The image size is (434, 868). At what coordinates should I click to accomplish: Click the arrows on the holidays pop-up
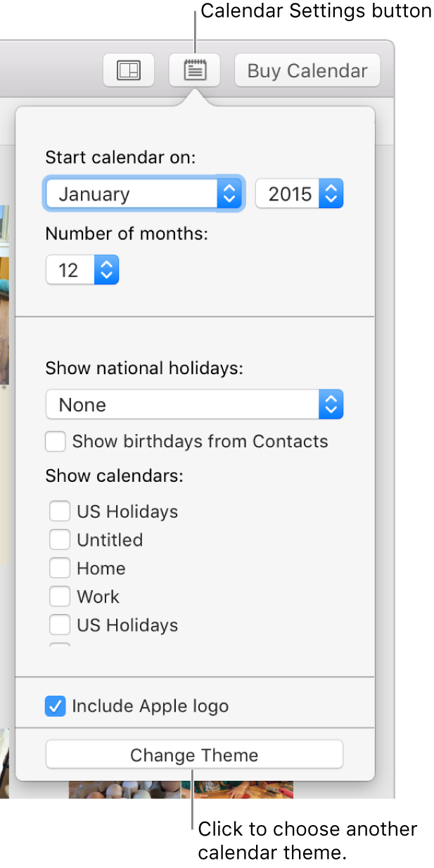pyautogui.click(x=331, y=404)
